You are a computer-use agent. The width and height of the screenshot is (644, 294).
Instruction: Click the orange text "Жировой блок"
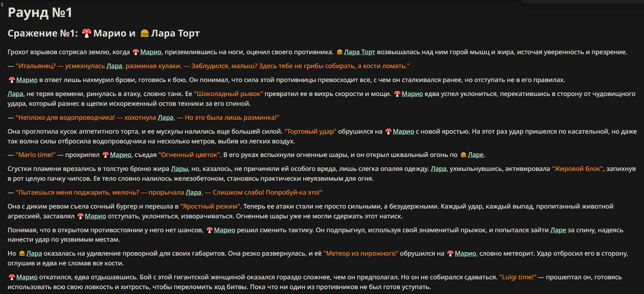point(577,169)
